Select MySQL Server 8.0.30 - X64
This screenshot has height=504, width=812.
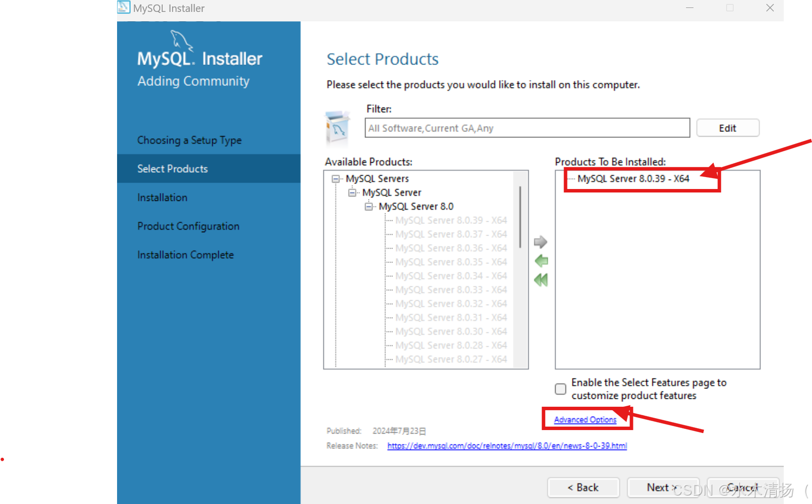[451, 331]
